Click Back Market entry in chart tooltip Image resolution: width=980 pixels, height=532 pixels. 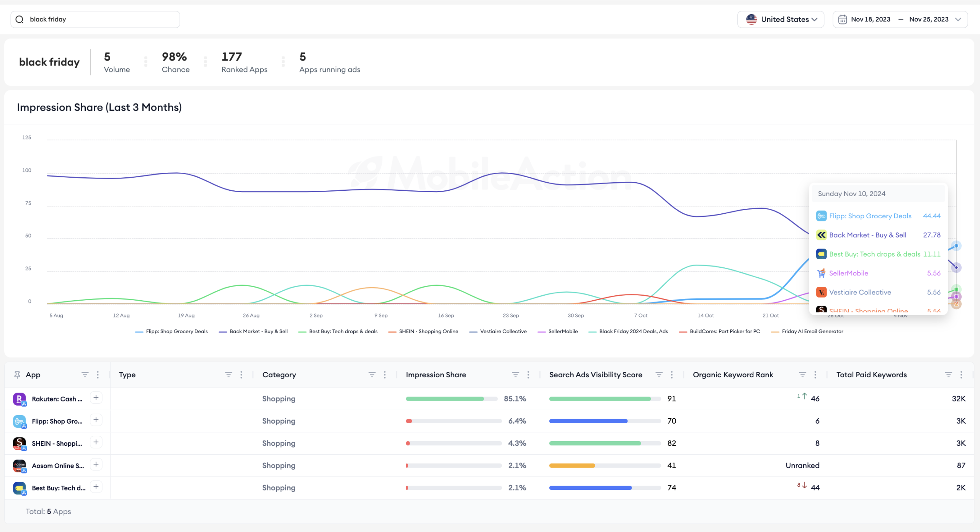pos(879,235)
